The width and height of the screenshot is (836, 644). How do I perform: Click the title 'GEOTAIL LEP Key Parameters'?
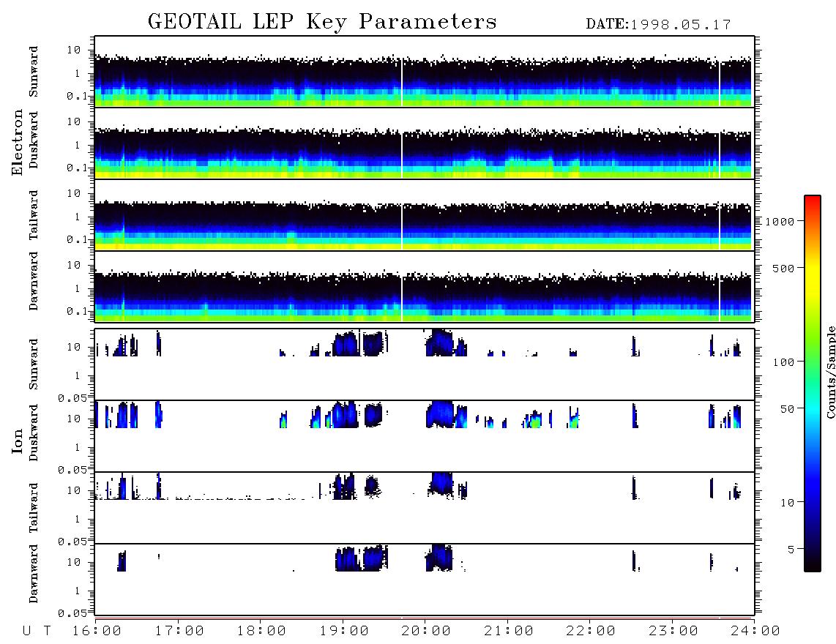click(322, 22)
